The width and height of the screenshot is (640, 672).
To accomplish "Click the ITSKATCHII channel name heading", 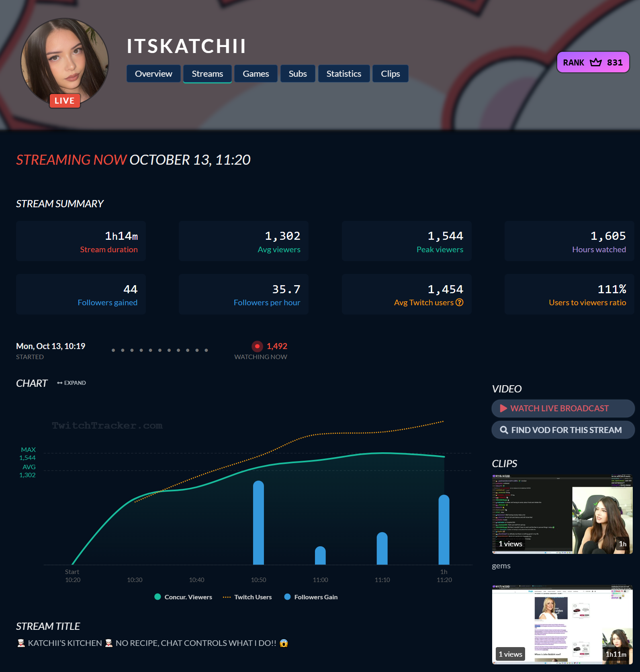I will 186,46.
